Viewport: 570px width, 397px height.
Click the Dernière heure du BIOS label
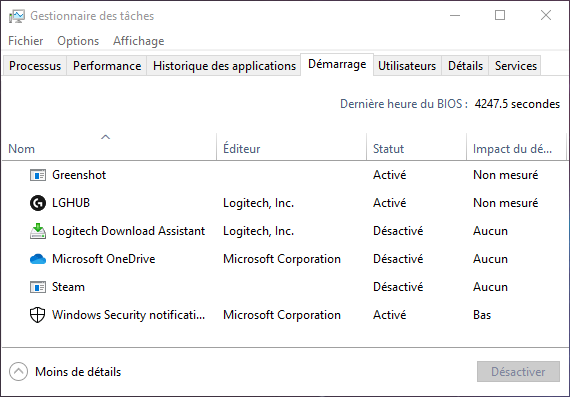tap(404, 104)
